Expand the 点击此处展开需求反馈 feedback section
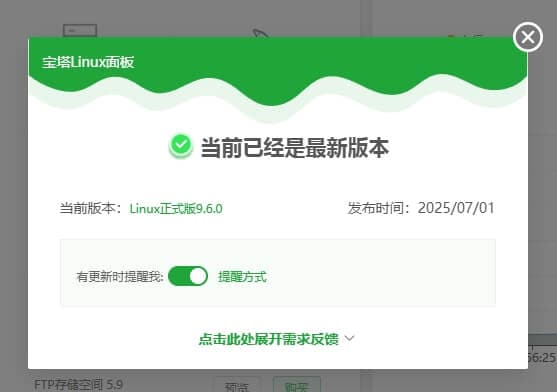This screenshot has height=392, width=557. point(269,339)
